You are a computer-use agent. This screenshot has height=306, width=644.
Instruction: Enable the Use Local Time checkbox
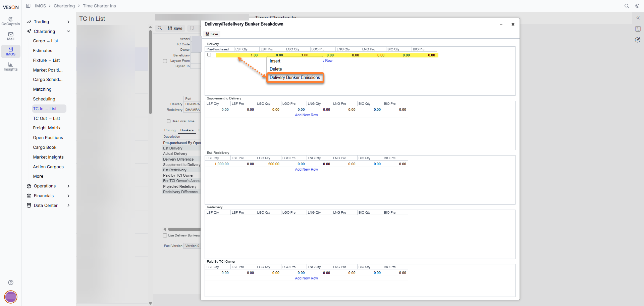click(169, 121)
